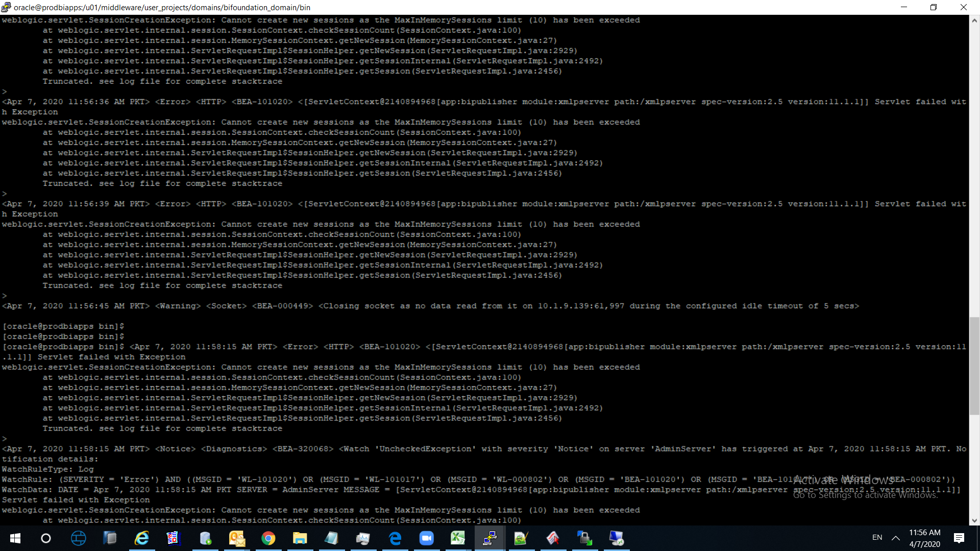The image size is (980, 551).
Task: Open Outlook from the taskbar
Action: click(x=236, y=538)
